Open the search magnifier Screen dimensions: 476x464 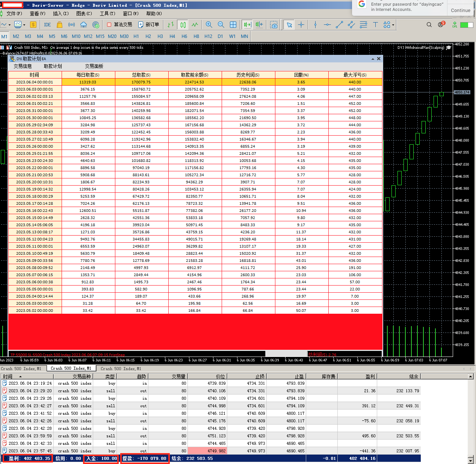pyautogui.click(x=429, y=25)
